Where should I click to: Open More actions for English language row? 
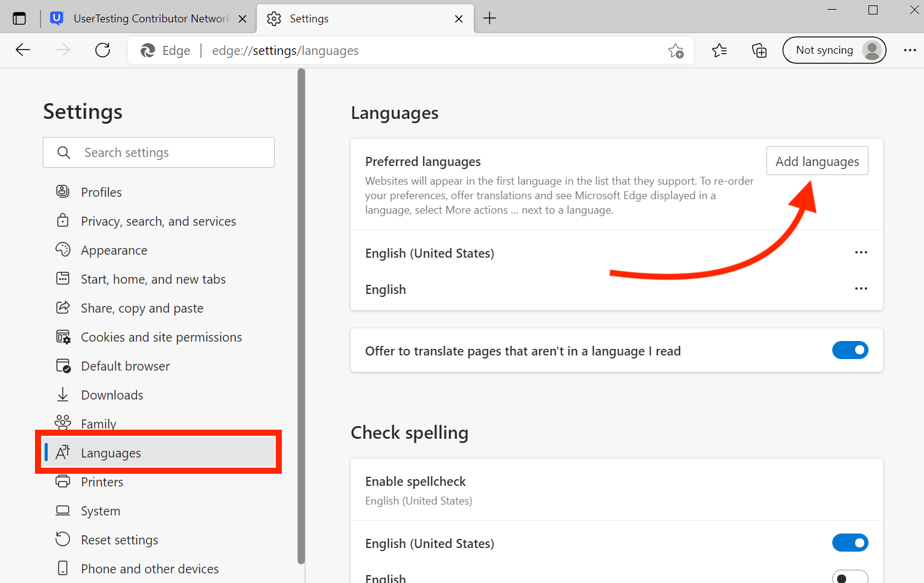[861, 288]
